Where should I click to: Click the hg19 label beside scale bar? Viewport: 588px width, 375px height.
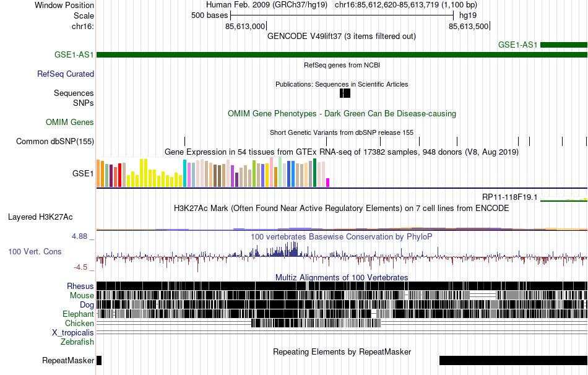pos(468,15)
